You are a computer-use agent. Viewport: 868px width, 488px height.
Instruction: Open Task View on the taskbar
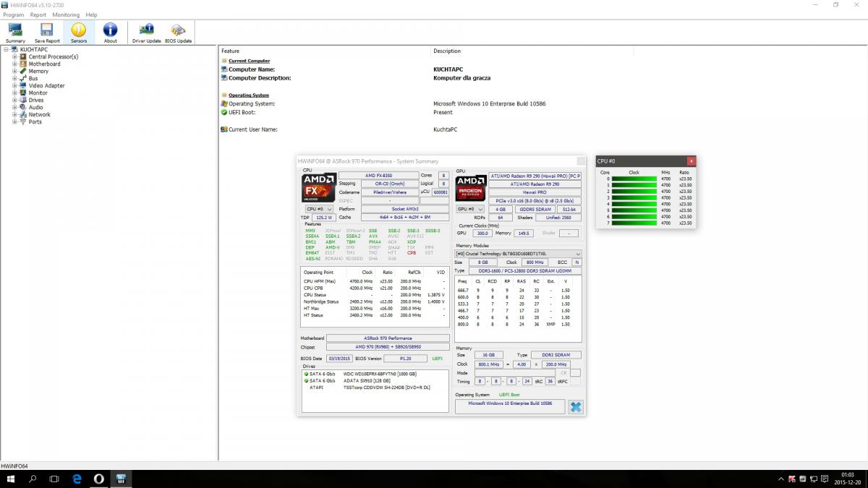tap(54, 479)
